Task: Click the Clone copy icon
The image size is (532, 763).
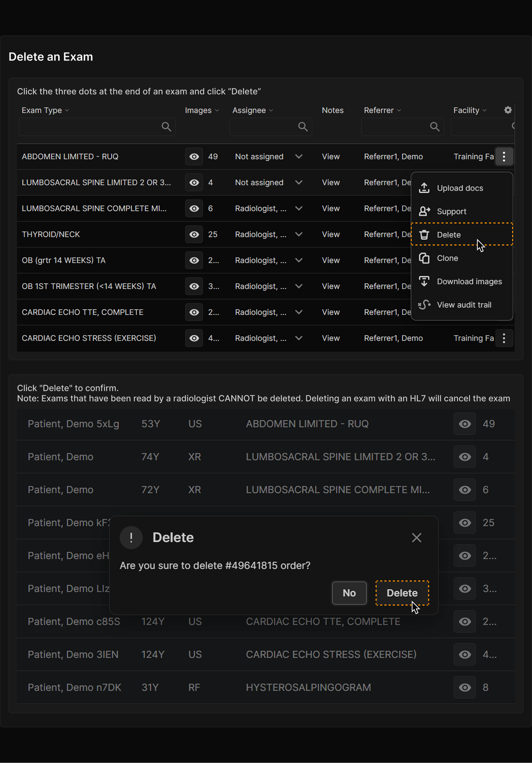Action: point(424,258)
